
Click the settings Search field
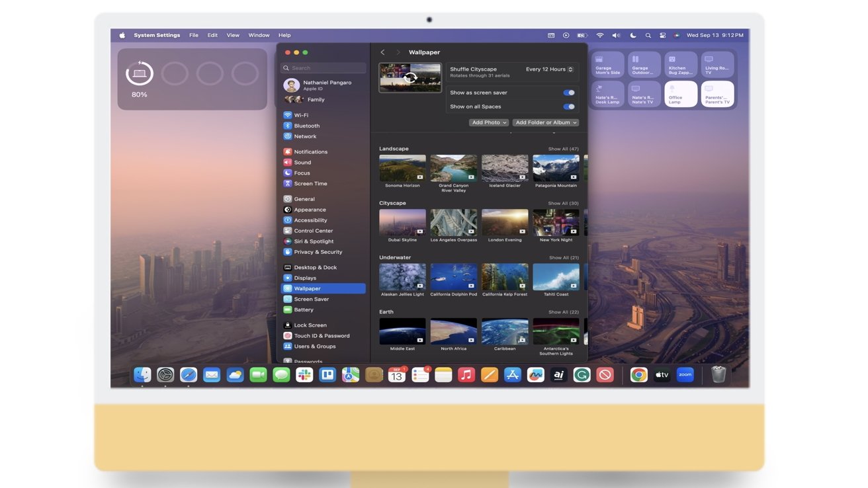tap(323, 68)
